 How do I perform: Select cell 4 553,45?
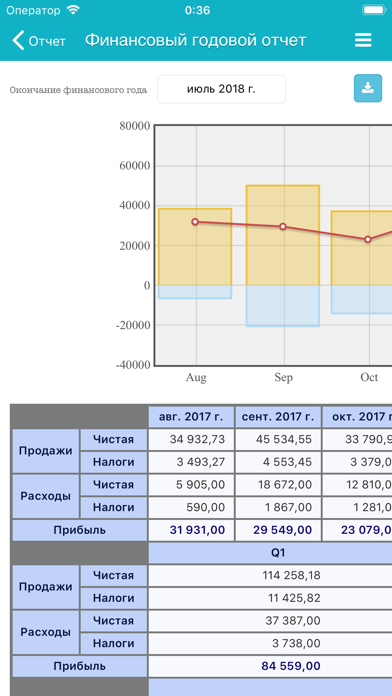click(278, 462)
